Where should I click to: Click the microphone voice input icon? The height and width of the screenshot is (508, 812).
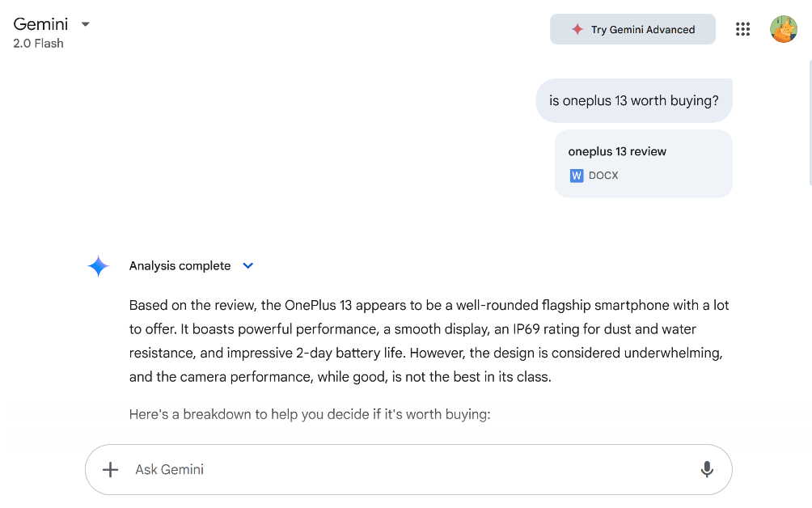(x=707, y=469)
